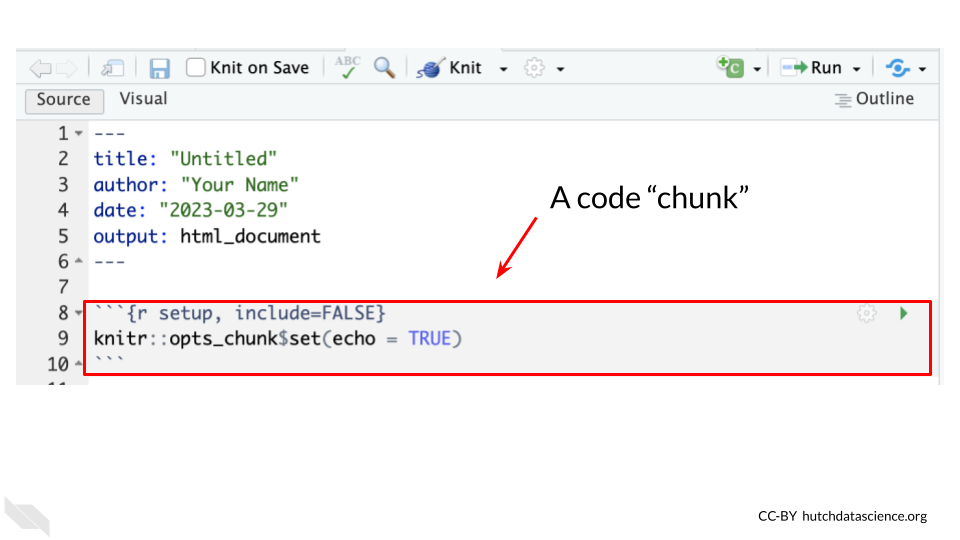Open the Knit options dropdown arrow
This screenshot has width=960, height=540.
(x=503, y=69)
